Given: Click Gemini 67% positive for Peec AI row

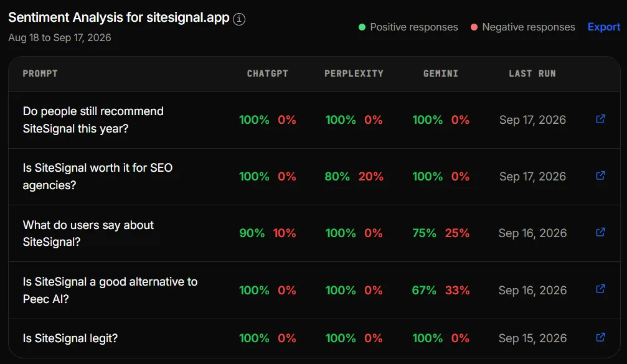Looking at the screenshot, I should click(424, 290).
